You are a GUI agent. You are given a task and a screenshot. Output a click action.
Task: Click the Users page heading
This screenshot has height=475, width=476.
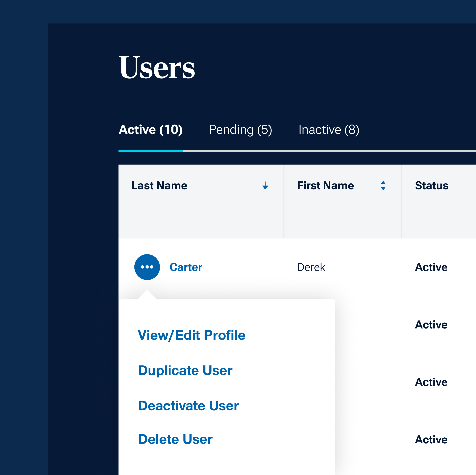point(157,67)
